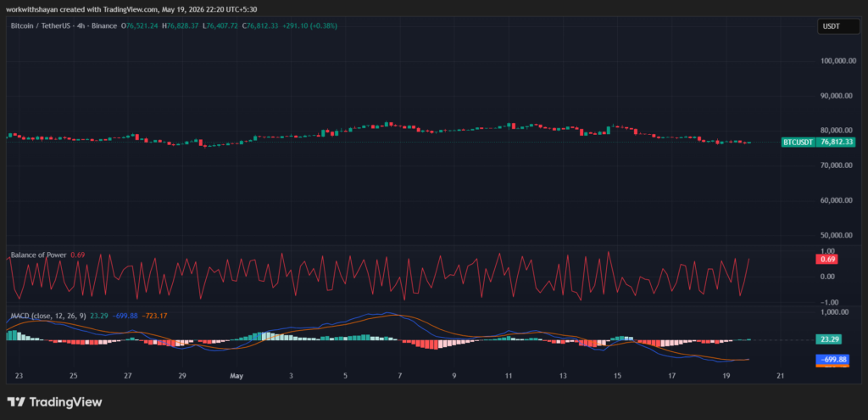Click date 11 on the time axis
The width and height of the screenshot is (868, 420).
click(x=509, y=376)
